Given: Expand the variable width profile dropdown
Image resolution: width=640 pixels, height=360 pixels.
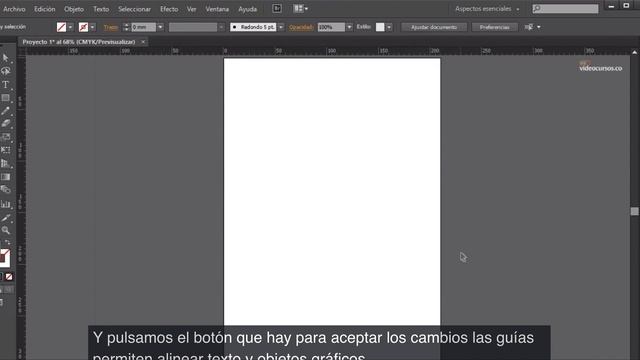Looking at the screenshot, I should click(x=221, y=27).
